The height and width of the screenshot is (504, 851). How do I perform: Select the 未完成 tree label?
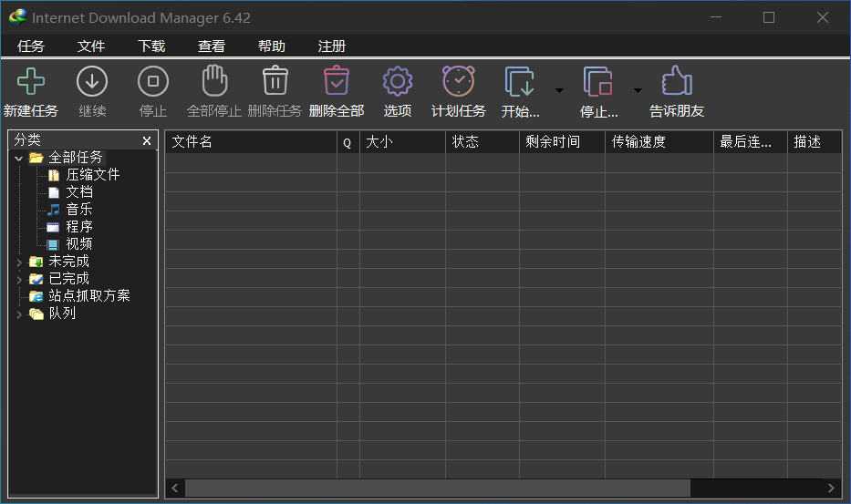[x=69, y=262]
